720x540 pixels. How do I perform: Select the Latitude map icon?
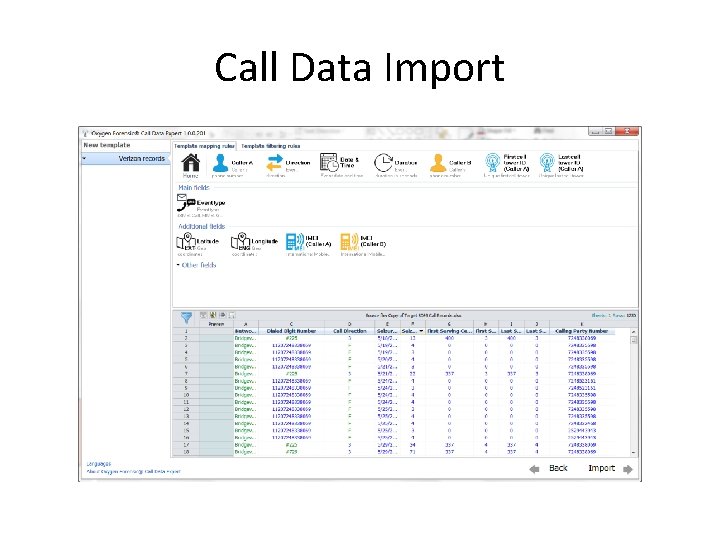pos(186,241)
